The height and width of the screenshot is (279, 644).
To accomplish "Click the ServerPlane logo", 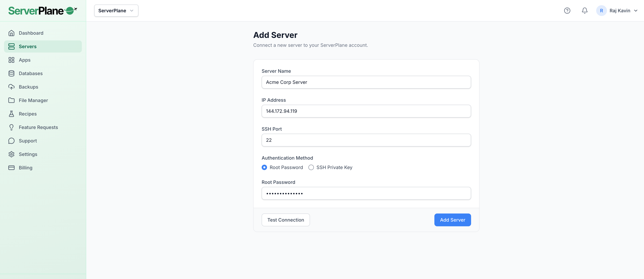I will point(42,11).
